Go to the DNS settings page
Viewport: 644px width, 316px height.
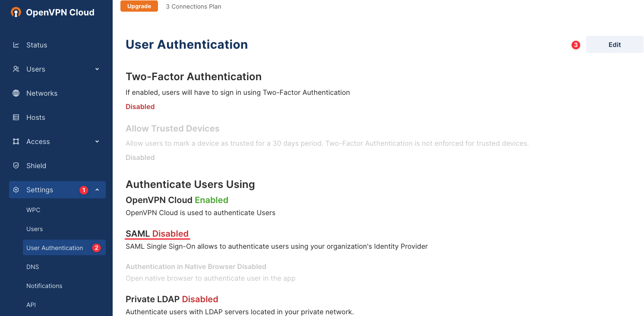click(32, 267)
